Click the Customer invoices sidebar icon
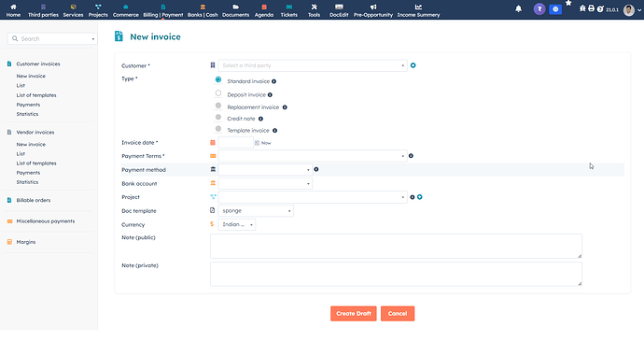Image resolution: width=644 pixels, height=341 pixels. (x=9, y=64)
